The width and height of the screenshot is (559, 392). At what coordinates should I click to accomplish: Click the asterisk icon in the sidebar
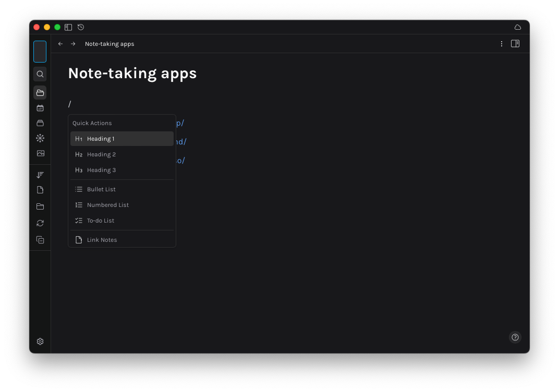pos(40,138)
